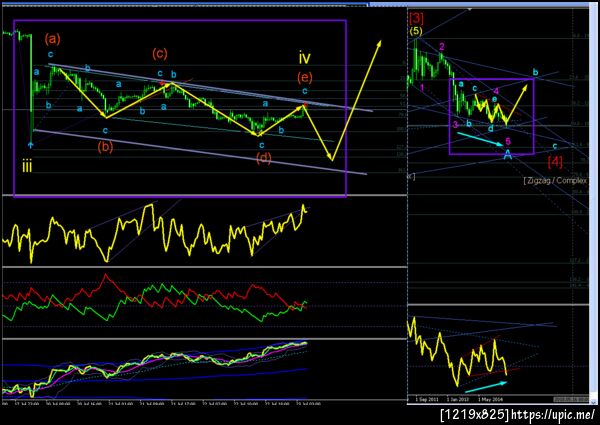Click the 1 Jan 2013 date label
Viewport: 600px width, 425px height.
pyautogui.click(x=458, y=399)
